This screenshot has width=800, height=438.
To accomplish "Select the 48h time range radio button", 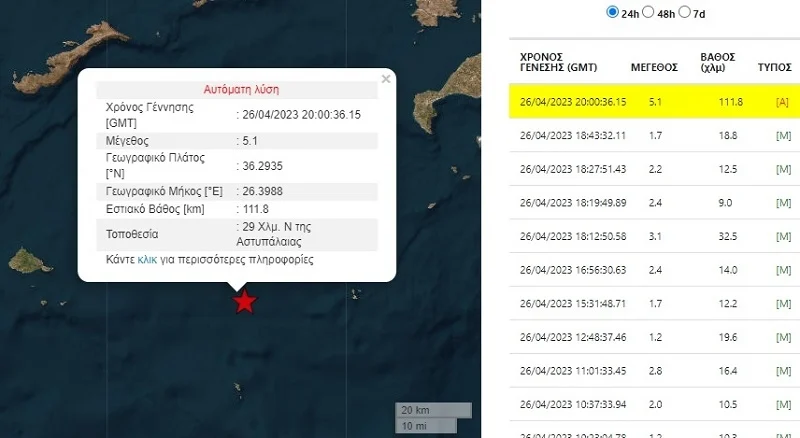I will (x=648, y=12).
